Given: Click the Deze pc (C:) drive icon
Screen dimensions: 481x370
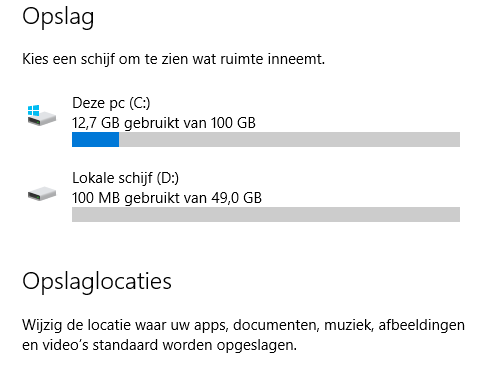Looking at the screenshot, I should [x=42, y=115].
